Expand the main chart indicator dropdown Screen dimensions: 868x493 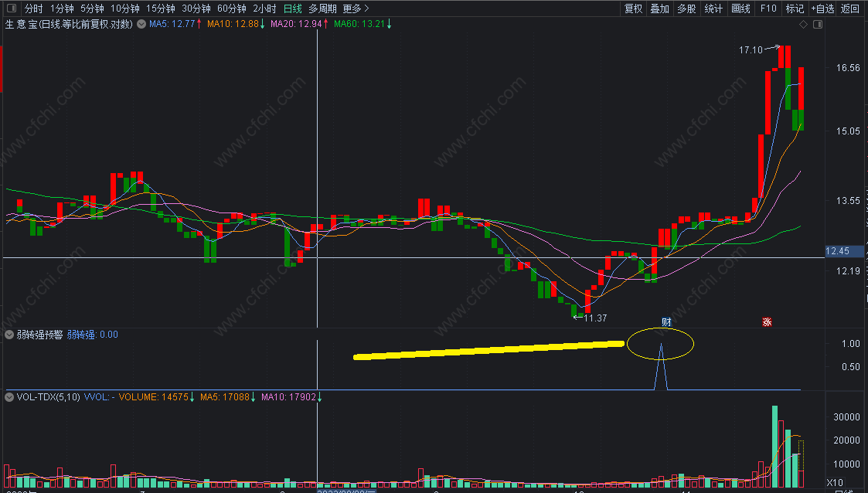coord(141,24)
